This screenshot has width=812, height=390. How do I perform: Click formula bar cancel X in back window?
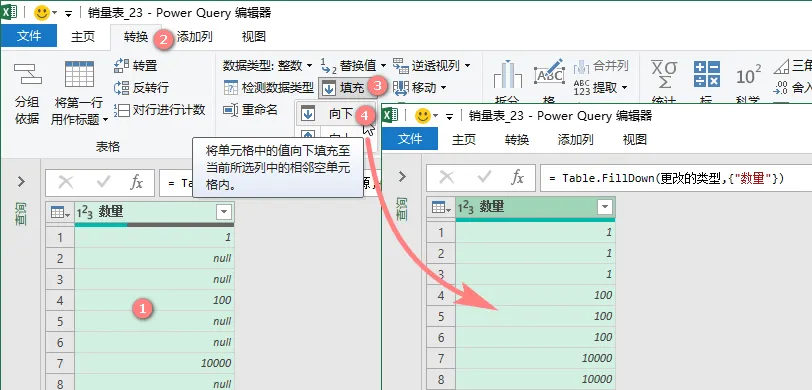[x=65, y=182]
